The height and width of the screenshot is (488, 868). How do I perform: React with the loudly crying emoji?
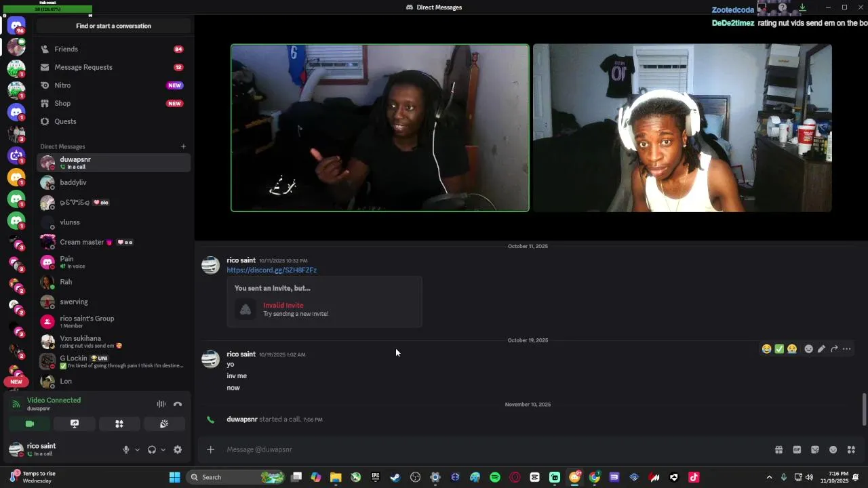pos(792,349)
